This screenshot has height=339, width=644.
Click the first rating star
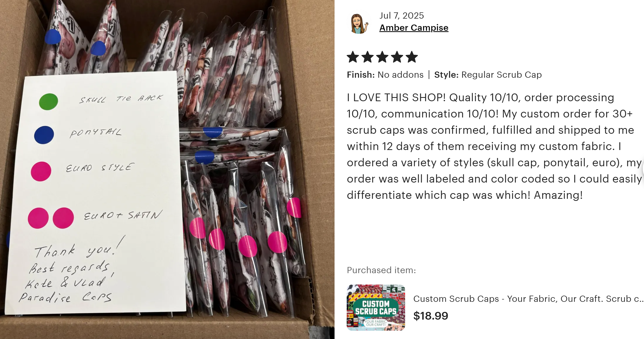353,57
